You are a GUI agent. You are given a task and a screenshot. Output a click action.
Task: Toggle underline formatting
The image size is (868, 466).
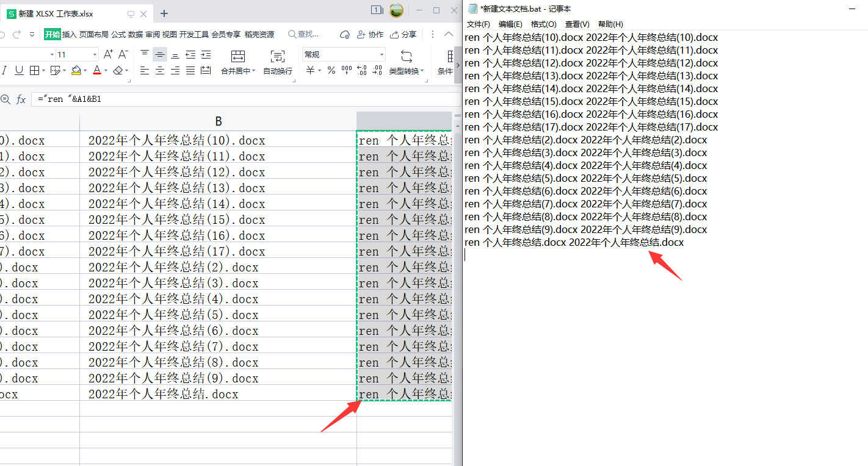point(19,71)
